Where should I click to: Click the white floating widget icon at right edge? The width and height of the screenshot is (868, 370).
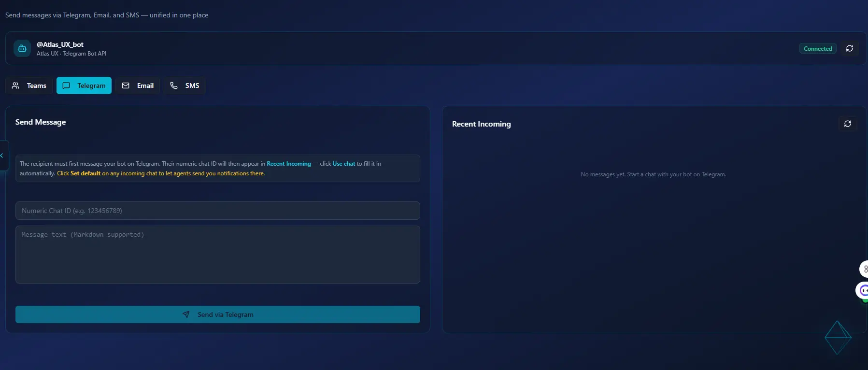864,269
